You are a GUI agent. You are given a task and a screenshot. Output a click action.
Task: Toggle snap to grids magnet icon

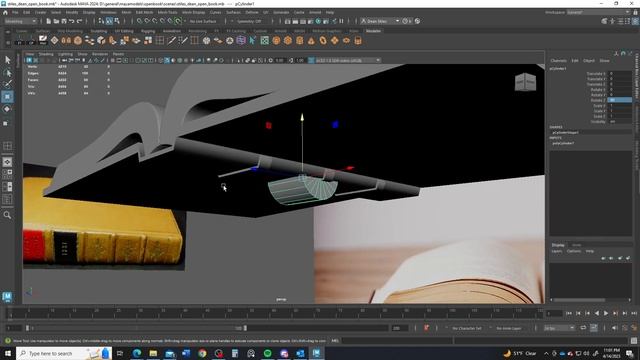point(139,21)
